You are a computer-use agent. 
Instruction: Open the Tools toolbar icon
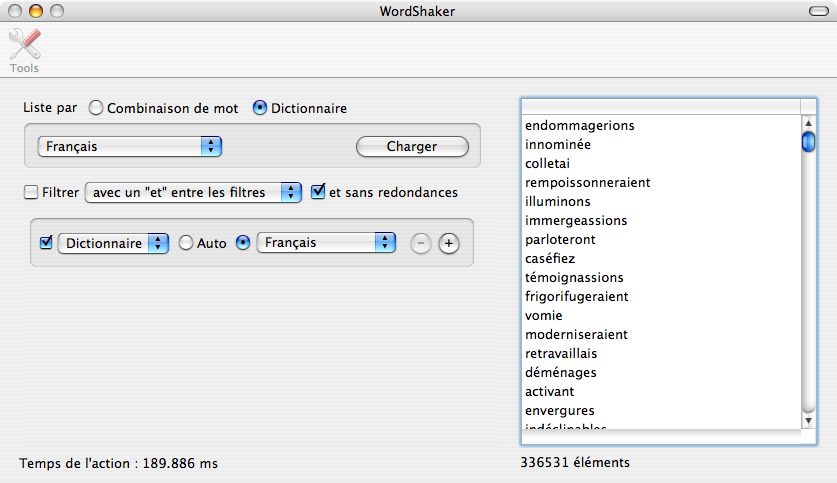click(x=25, y=51)
